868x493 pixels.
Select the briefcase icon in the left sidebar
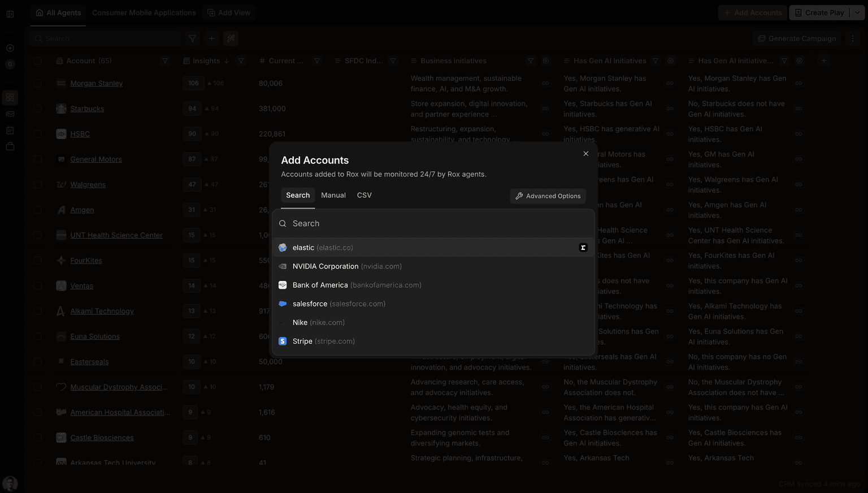[10, 146]
